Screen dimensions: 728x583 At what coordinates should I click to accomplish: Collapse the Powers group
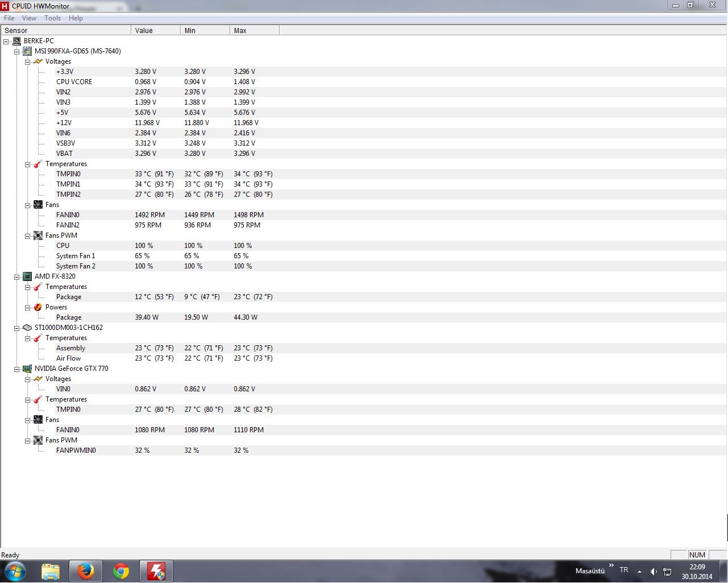[27, 307]
